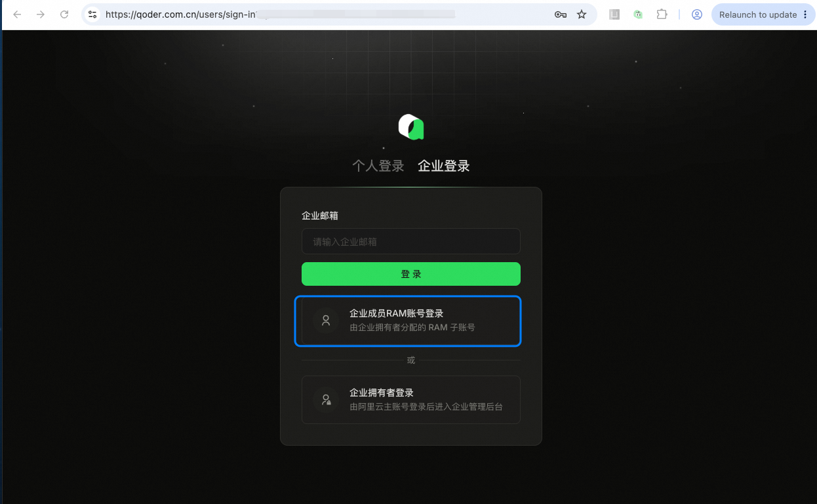Click the 由阿里云主账号登录后进入企业管理后台 description
The width and height of the screenshot is (817, 504).
pos(426,407)
